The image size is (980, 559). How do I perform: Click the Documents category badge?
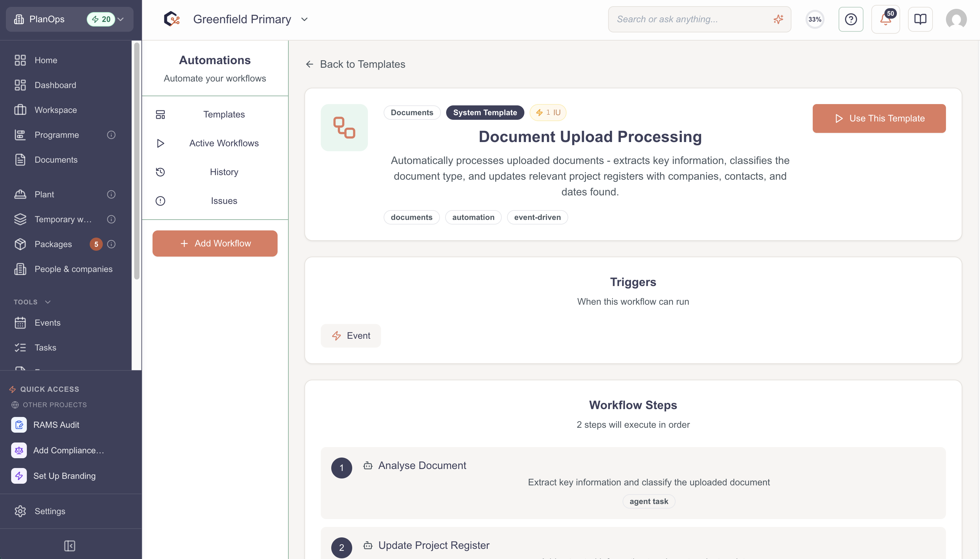coord(412,113)
